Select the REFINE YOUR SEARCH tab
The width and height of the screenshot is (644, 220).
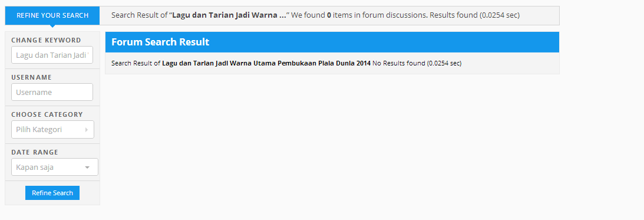point(52,15)
